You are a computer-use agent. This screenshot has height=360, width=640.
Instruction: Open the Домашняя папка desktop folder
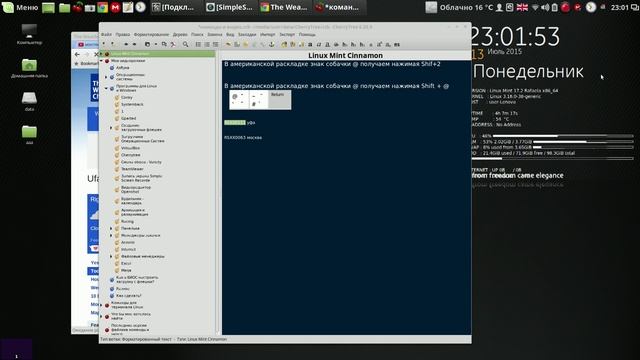(29, 68)
